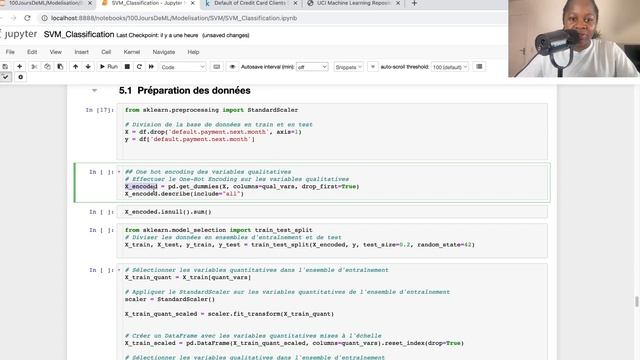Run the selected cell
640x360 pixels.
click(x=109, y=67)
